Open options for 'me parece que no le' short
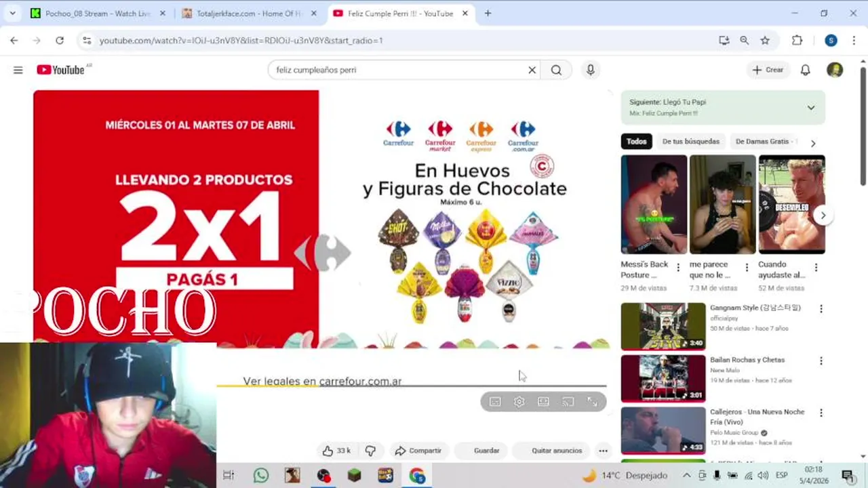 (x=747, y=268)
